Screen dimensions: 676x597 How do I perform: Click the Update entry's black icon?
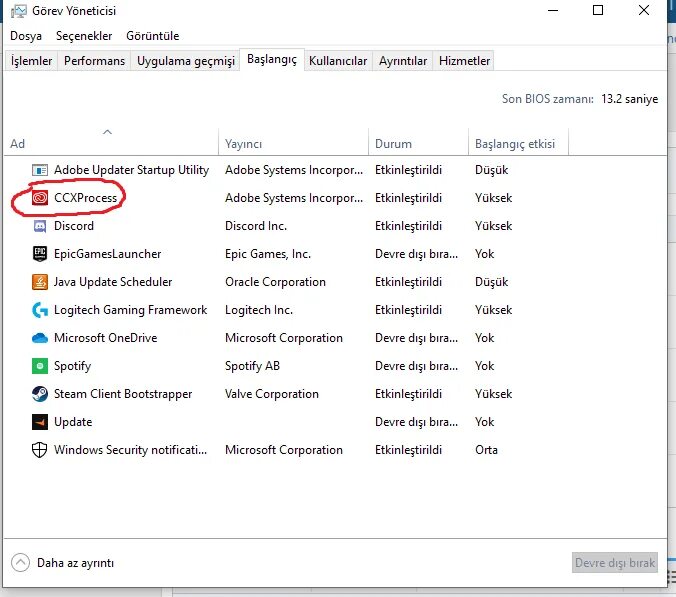click(x=40, y=422)
